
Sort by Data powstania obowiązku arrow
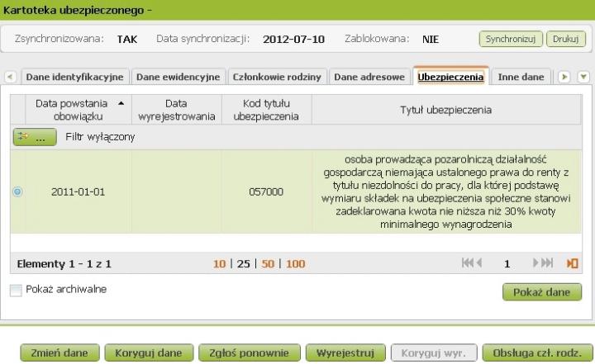[123, 103]
